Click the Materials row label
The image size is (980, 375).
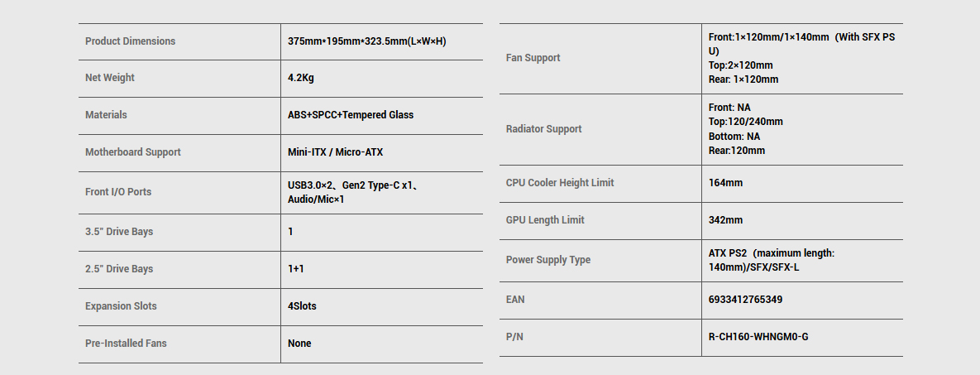[x=106, y=115]
